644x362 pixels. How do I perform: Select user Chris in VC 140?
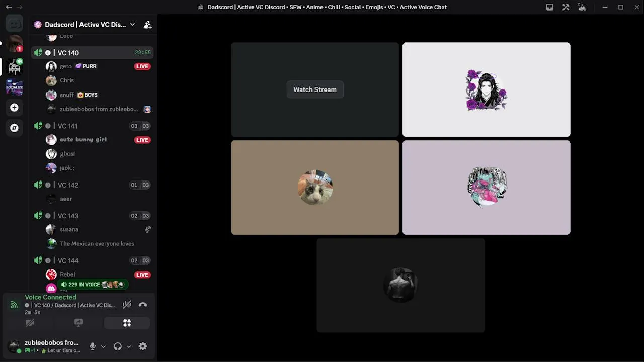tap(99, 80)
